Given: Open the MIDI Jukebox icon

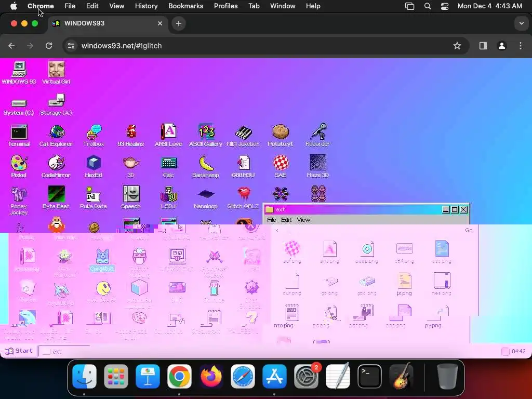Looking at the screenshot, I should click(x=243, y=136).
